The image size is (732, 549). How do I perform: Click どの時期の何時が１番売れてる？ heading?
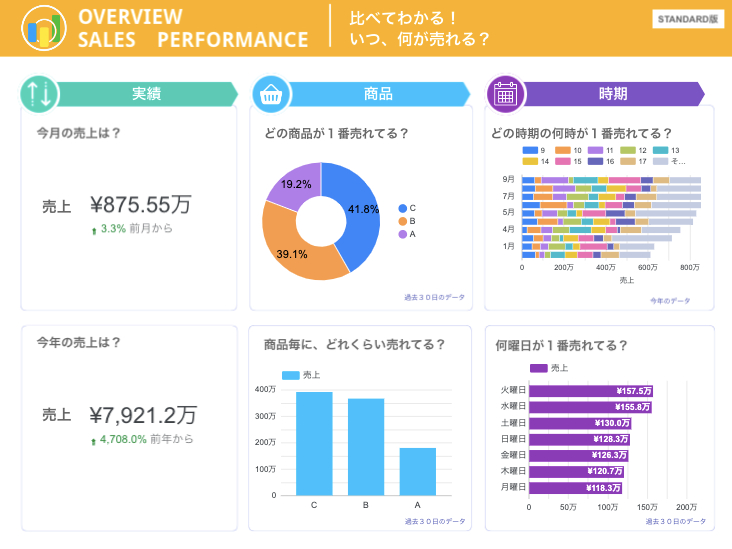581,134
